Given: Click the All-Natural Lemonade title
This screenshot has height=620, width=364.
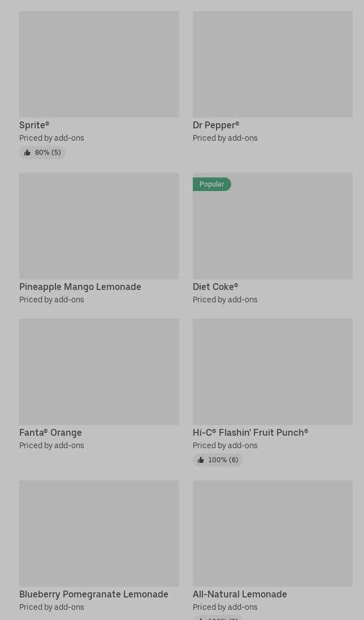Looking at the screenshot, I should click(240, 594).
